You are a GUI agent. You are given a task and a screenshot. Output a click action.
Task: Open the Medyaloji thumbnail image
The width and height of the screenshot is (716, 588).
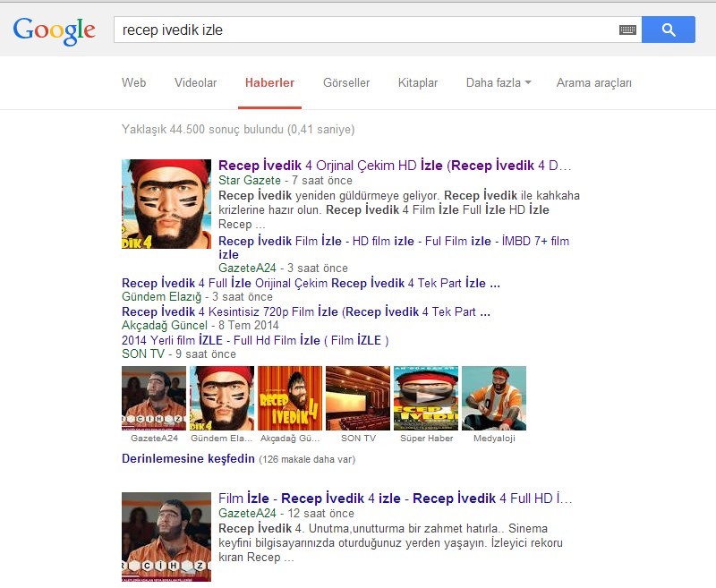[x=494, y=398]
